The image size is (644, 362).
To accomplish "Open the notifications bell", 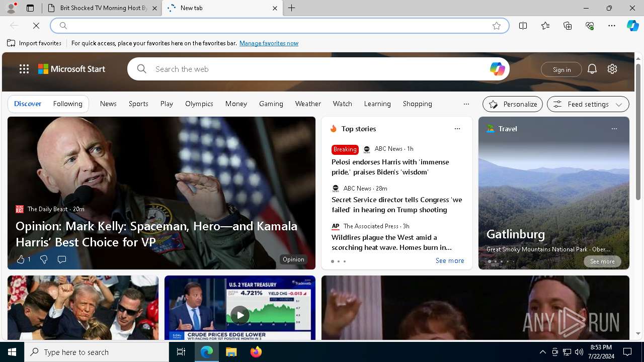I will click(x=592, y=69).
